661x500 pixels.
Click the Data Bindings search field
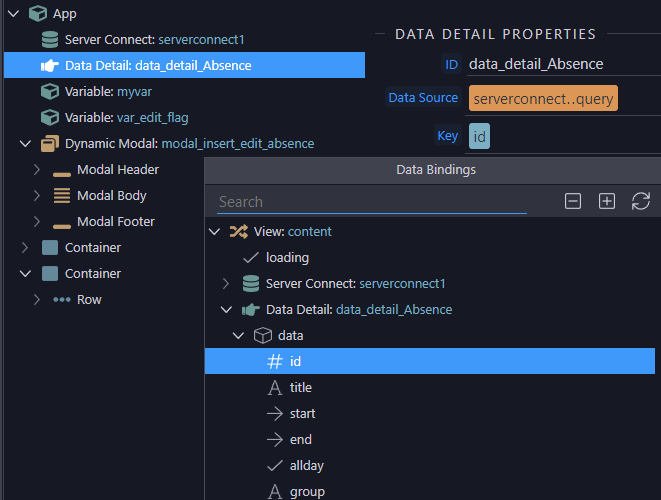pos(372,202)
